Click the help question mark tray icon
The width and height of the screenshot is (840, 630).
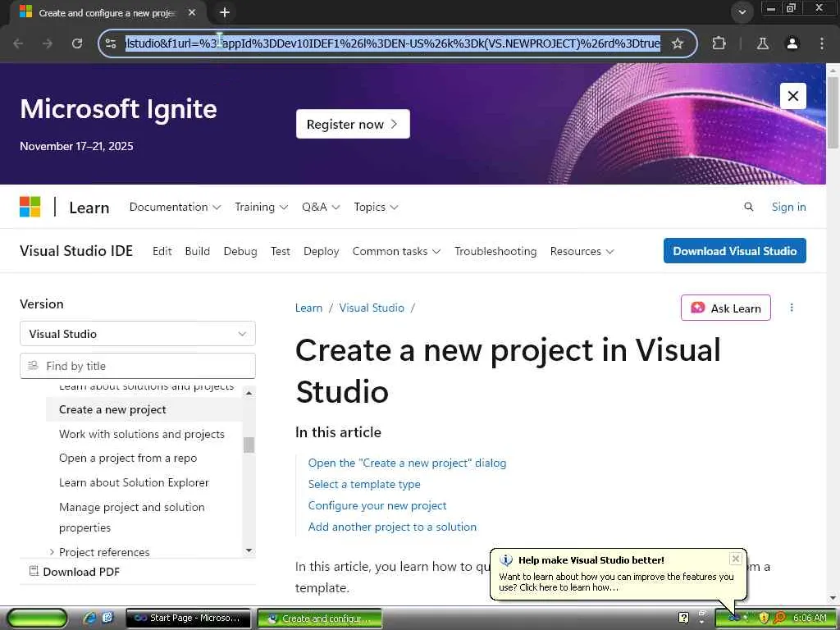(x=683, y=618)
